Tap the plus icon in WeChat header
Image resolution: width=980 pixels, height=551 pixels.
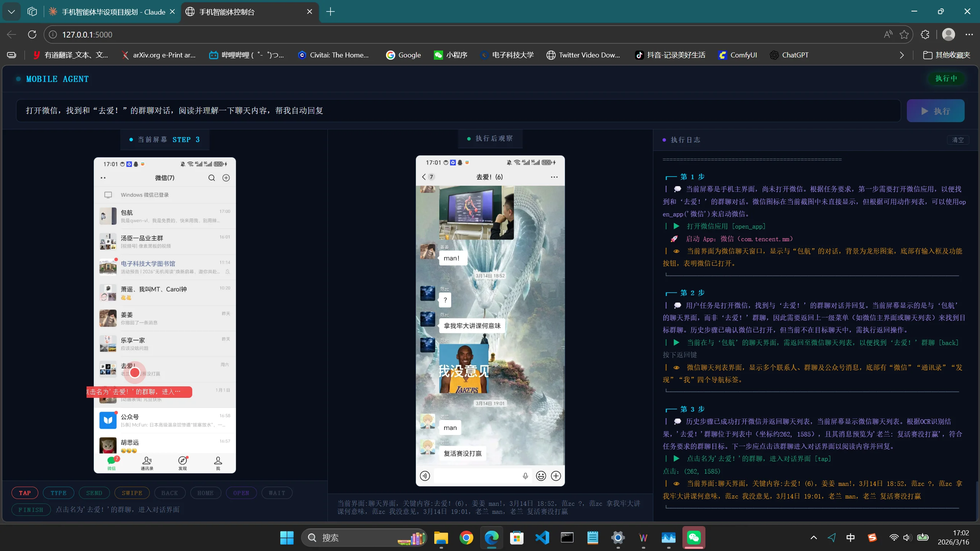[226, 178]
